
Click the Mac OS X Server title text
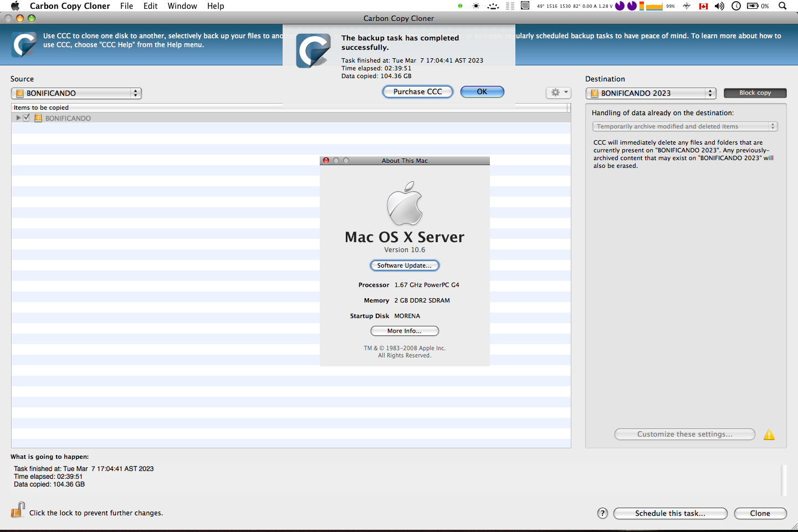click(x=405, y=237)
